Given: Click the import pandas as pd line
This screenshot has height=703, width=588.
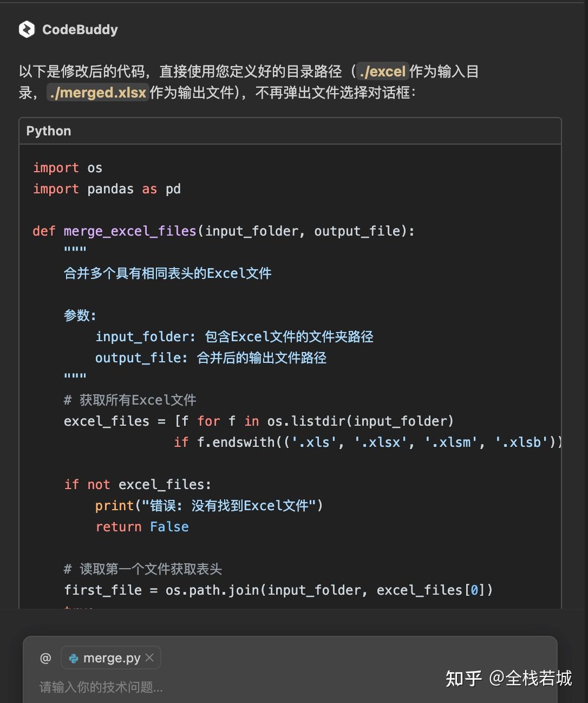Looking at the screenshot, I should [x=106, y=188].
